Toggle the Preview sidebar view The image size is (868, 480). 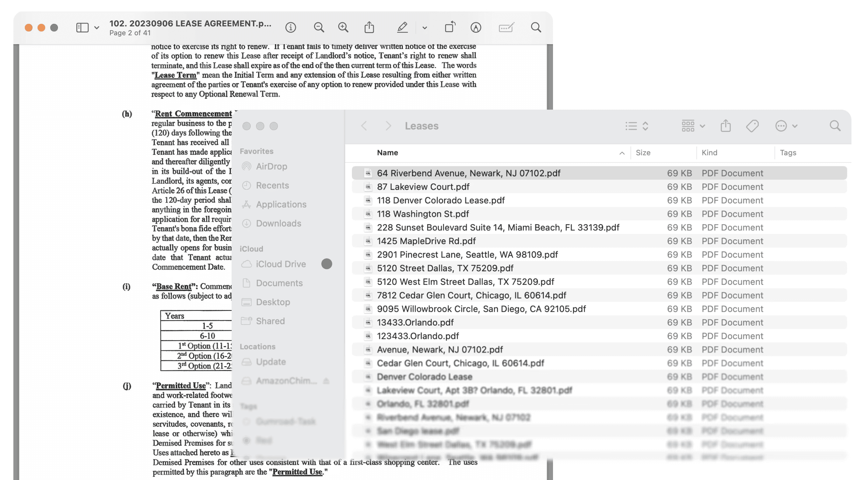coord(82,28)
